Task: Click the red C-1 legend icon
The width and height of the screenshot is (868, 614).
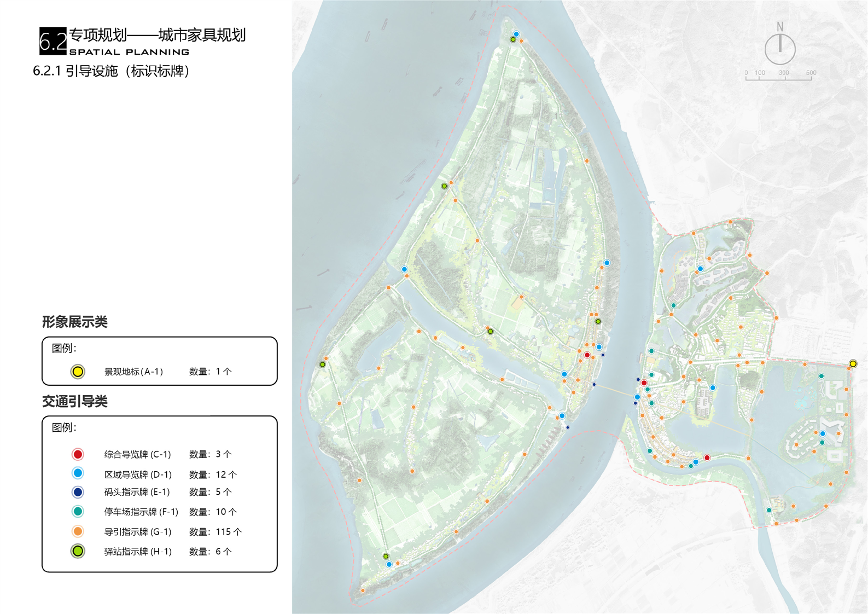Action: click(x=78, y=454)
